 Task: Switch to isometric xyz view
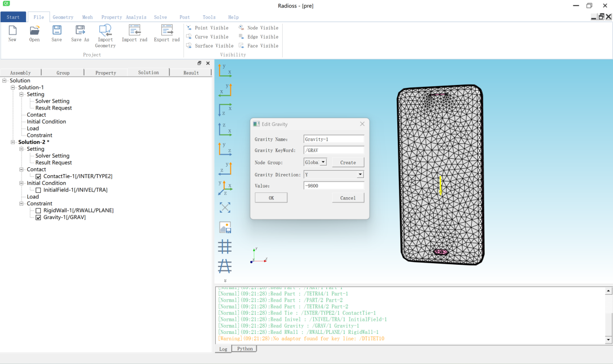[225, 188]
